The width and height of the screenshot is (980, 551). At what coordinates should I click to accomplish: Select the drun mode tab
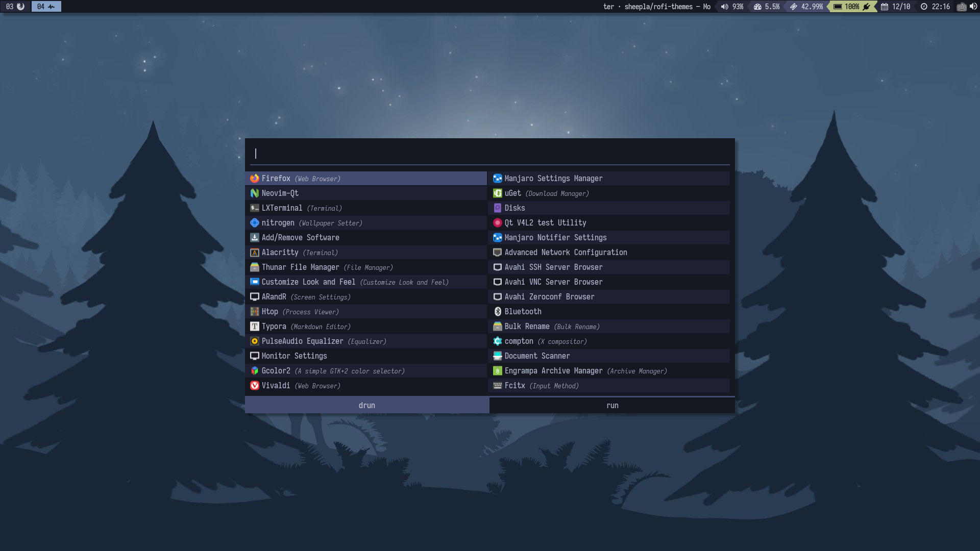point(366,406)
